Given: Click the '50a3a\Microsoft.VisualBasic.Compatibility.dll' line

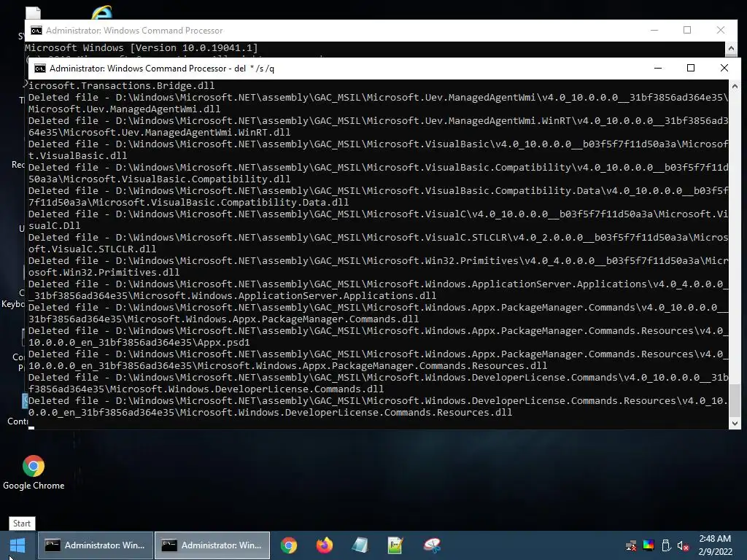Looking at the screenshot, I should (x=159, y=179).
